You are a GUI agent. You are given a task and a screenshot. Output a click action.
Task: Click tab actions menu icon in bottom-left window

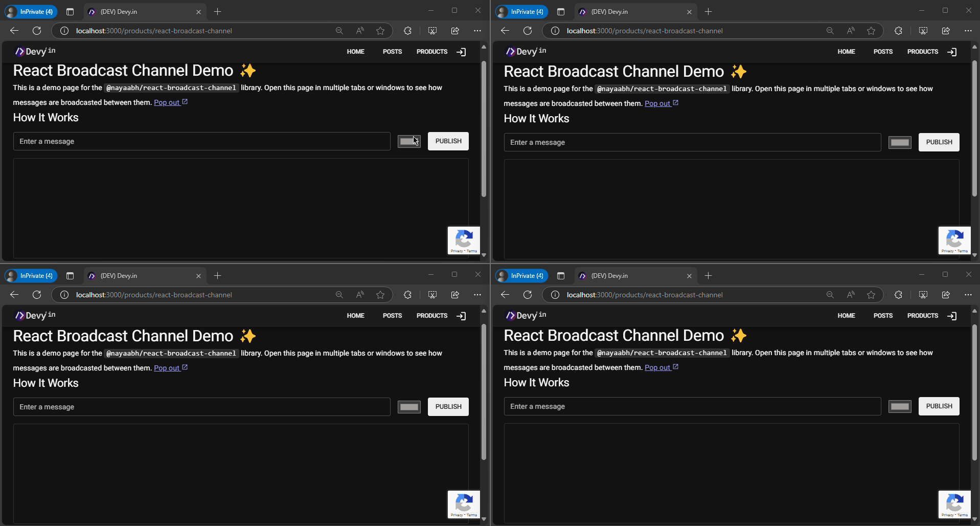pyautogui.click(x=70, y=275)
